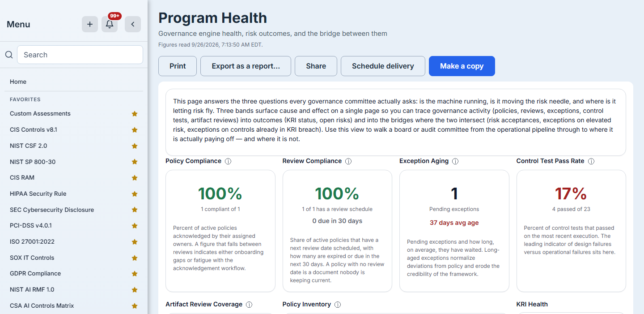Click the Policy Compliance 100% card

tap(220, 231)
